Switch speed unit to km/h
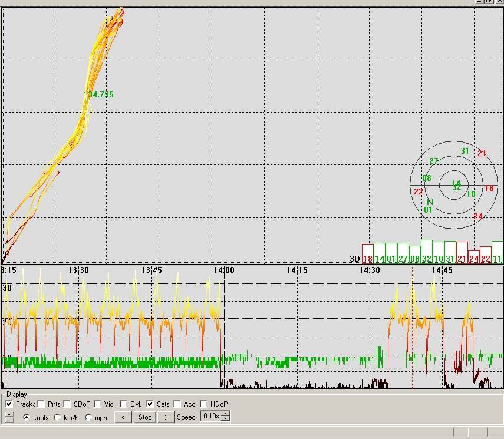The width and height of the screenshot is (504, 439). point(57,417)
